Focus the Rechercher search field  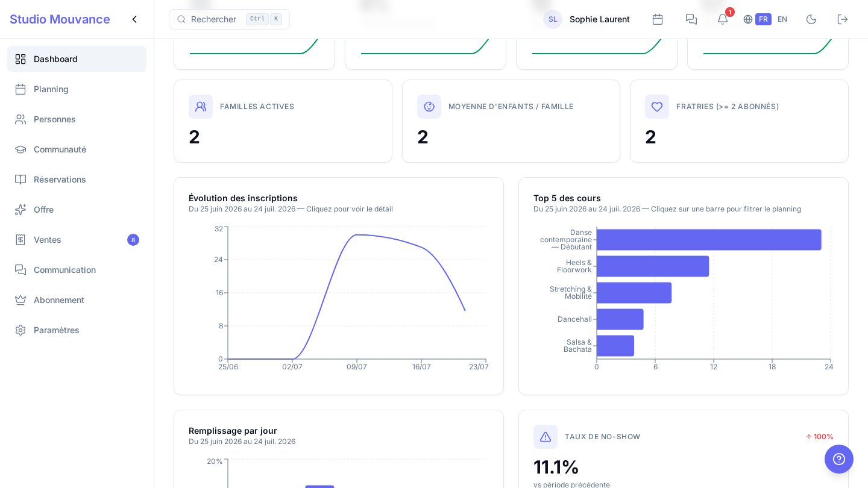click(x=229, y=19)
